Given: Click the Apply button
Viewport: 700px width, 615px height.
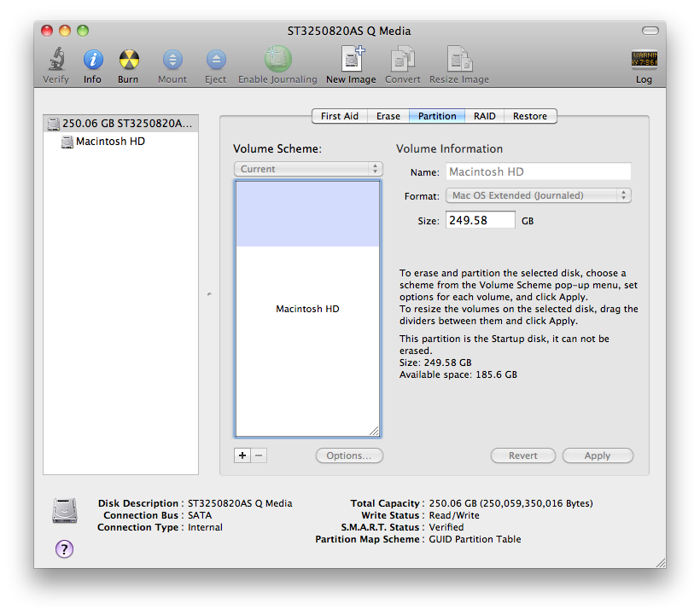Looking at the screenshot, I should (x=598, y=455).
